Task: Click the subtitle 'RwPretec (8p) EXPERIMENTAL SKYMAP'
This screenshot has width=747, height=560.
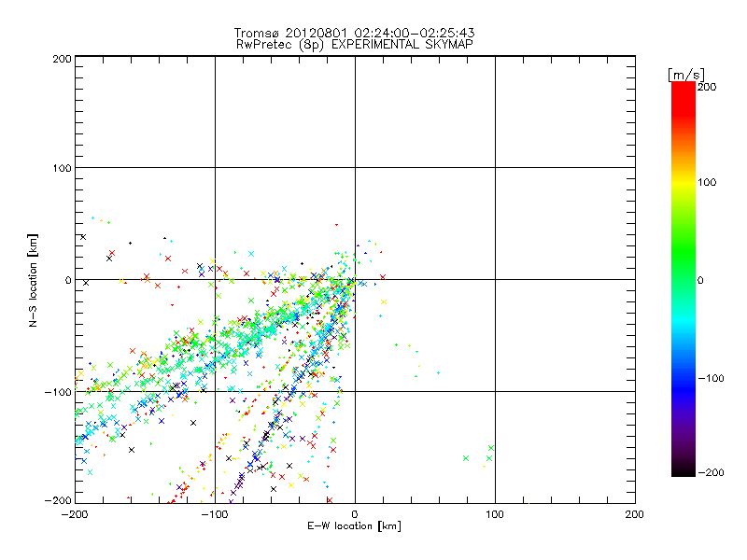Action: tap(354, 45)
